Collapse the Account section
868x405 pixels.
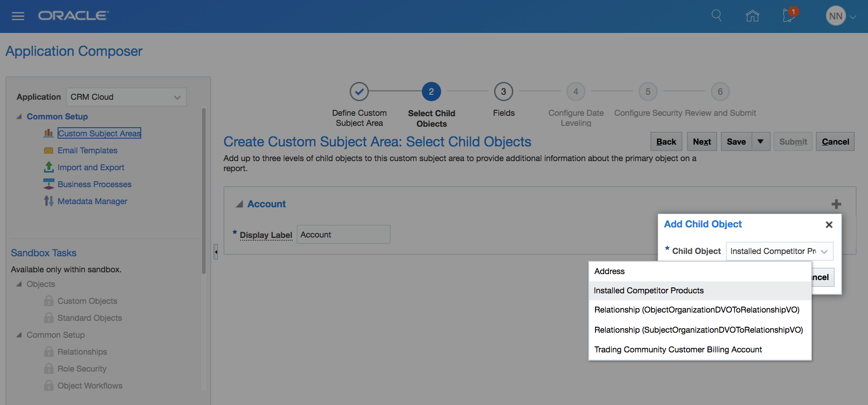tap(239, 205)
